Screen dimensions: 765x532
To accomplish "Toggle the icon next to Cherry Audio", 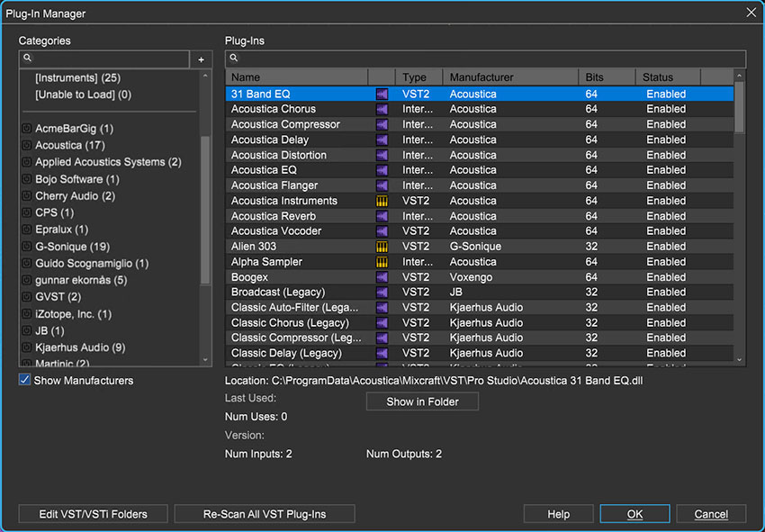I will 27,195.
